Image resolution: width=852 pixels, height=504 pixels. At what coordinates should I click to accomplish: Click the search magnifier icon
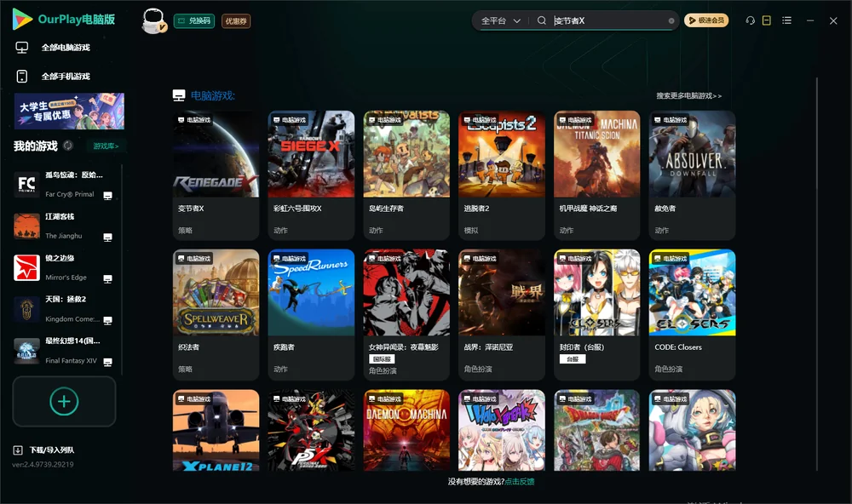(542, 20)
